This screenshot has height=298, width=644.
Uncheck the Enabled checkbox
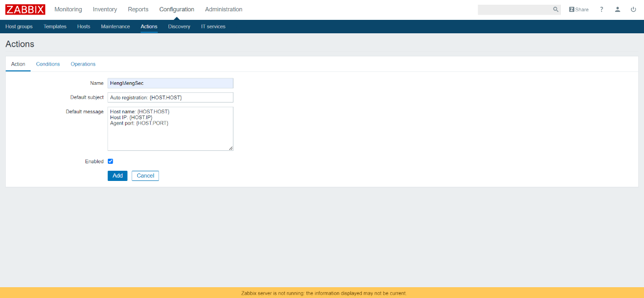tap(111, 161)
